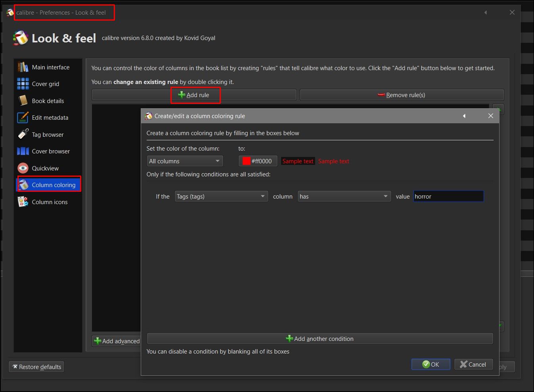The height and width of the screenshot is (392, 534).
Task: Close the Create/edit column coloring rule dialog
Action: 491,116
